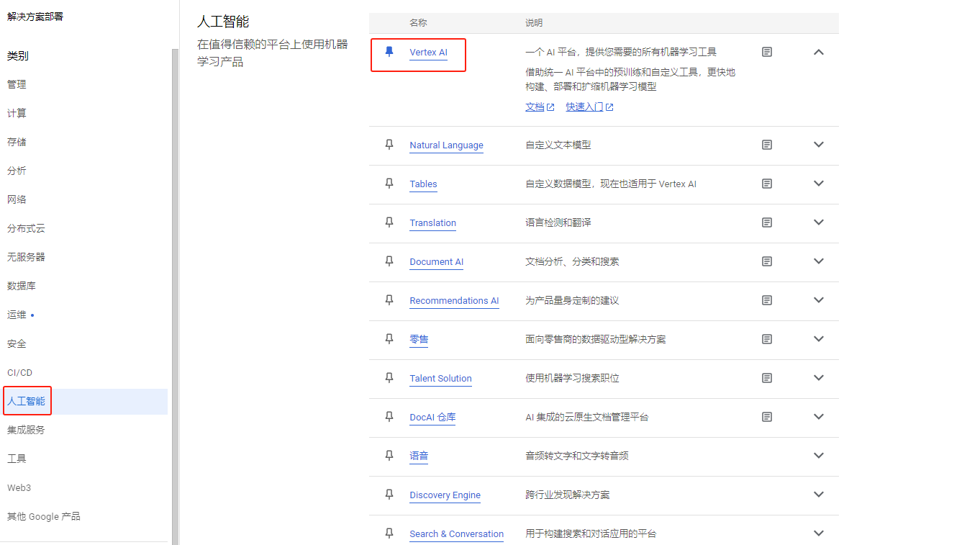Viewport: 980px width, 545px height.
Task: Pin the Tables product
Action: click(x=389, y=184)
